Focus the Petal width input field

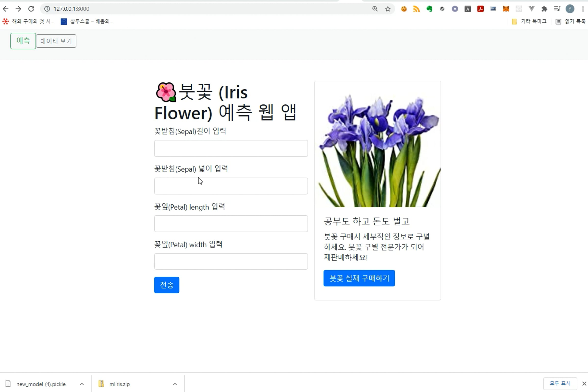point(231,261)
